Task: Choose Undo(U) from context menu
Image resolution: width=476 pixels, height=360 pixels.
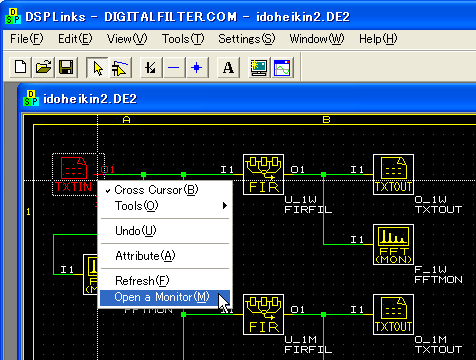Action: point(165,231)
